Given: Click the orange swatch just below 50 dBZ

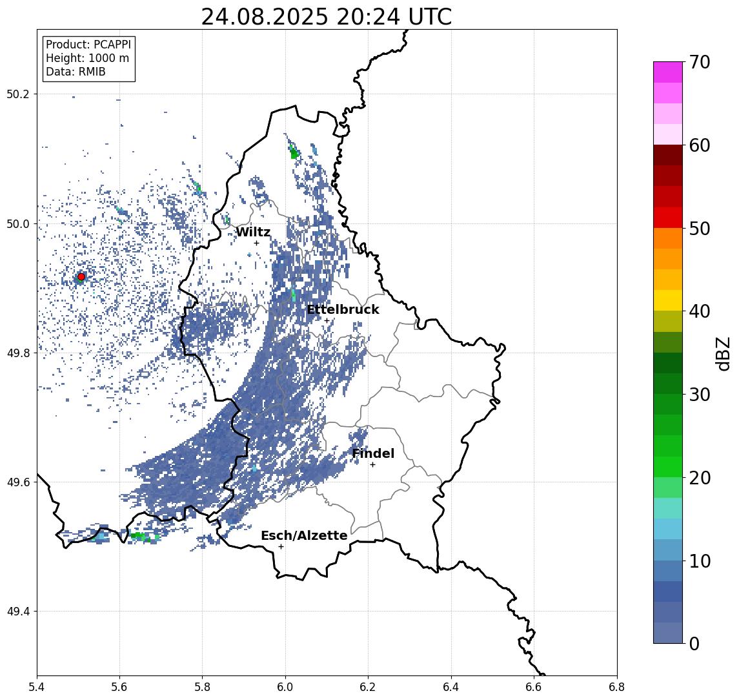Looking at the screenshot, I should coord(668,238).
